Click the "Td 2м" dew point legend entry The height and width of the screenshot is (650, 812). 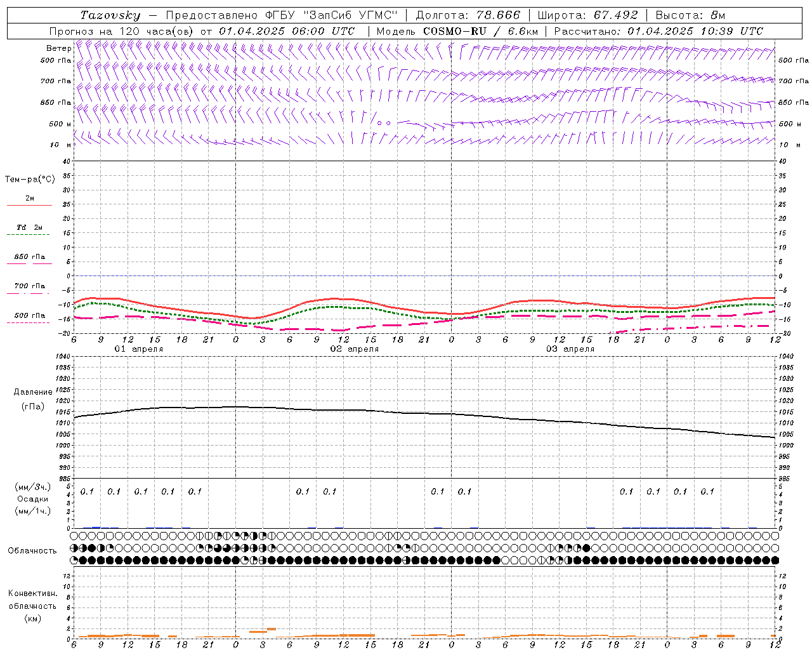[29, 227]
